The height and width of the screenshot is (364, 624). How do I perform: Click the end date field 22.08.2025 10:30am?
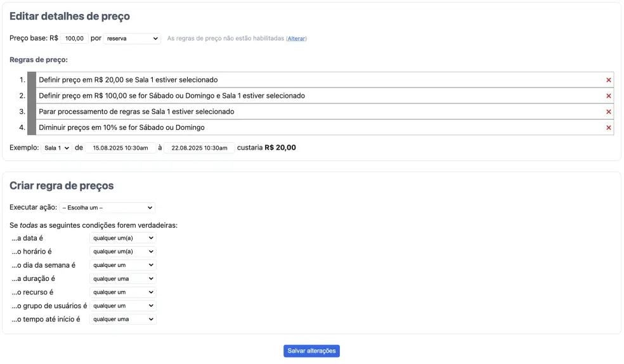pyautogui.click(x=199, y=148)
